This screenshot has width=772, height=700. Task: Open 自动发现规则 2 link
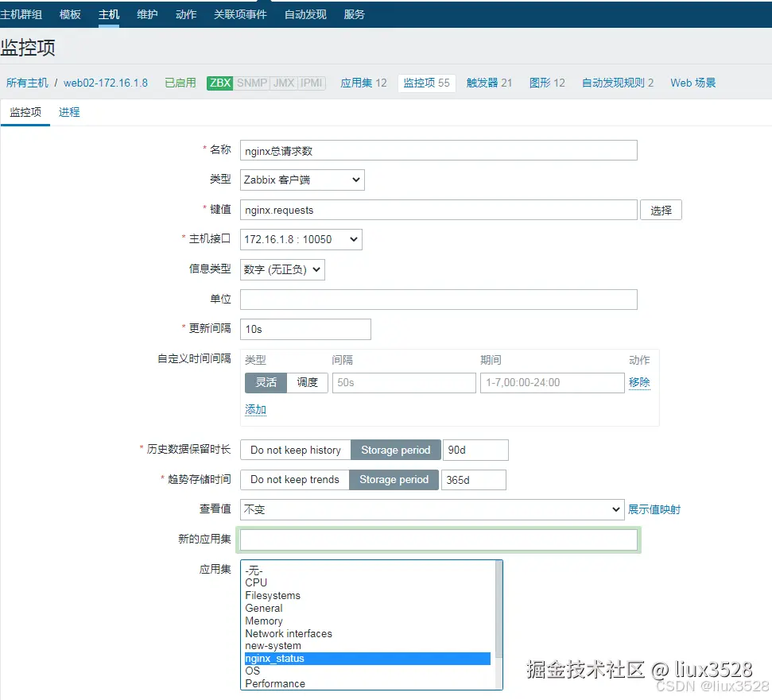(x=618, y=83)
